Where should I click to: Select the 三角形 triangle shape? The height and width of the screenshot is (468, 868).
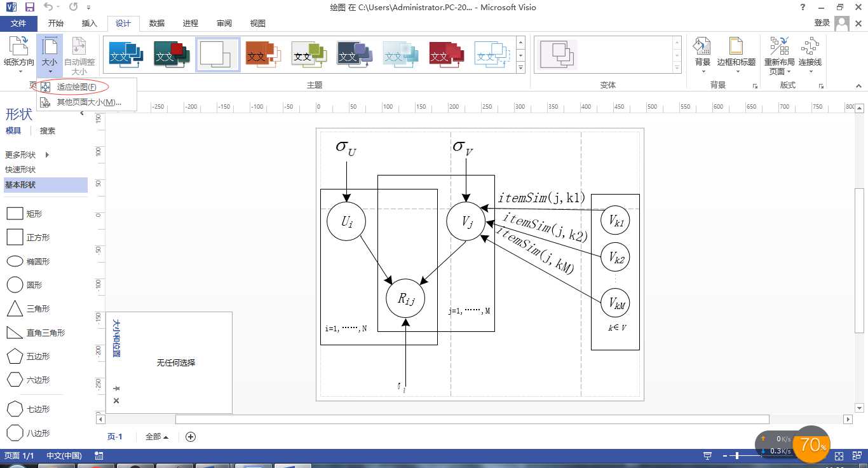point(28,309)
